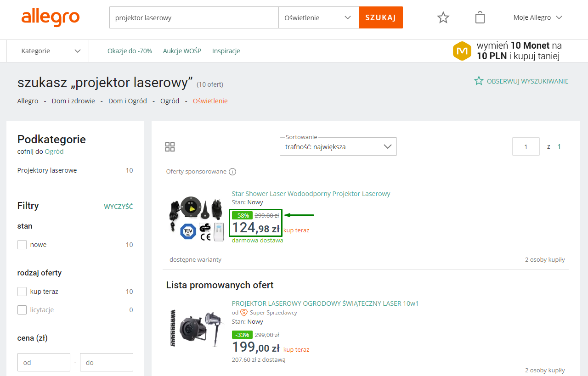Image resolution: width=588 pixels, height=376 pixels.
Task: Open Star Shower Laser Wodoodporny Projektor offer title
Action: tap(311, 194)
